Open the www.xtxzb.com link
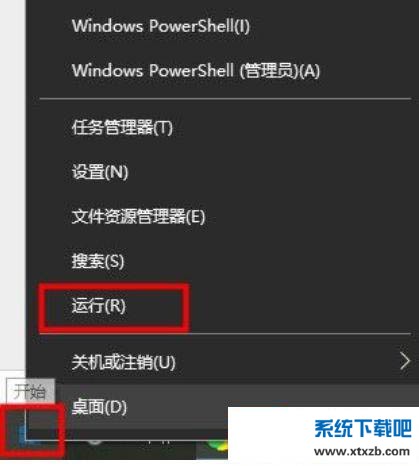The image size is (419, 466). pyautogui.click(x=362, y=452)
